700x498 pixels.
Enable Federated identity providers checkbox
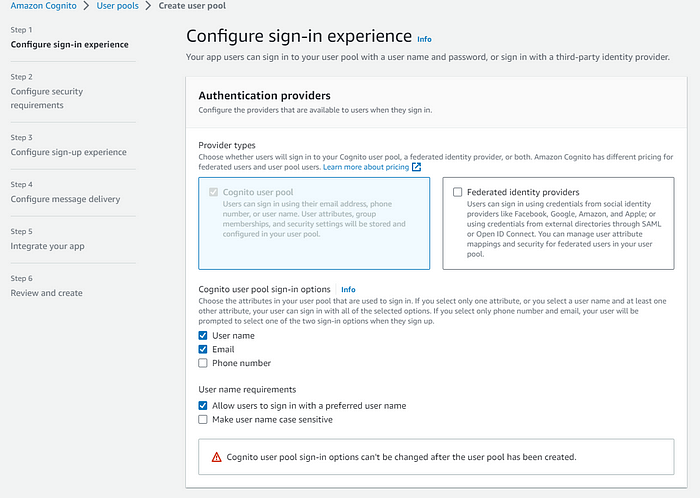point(458,191)
